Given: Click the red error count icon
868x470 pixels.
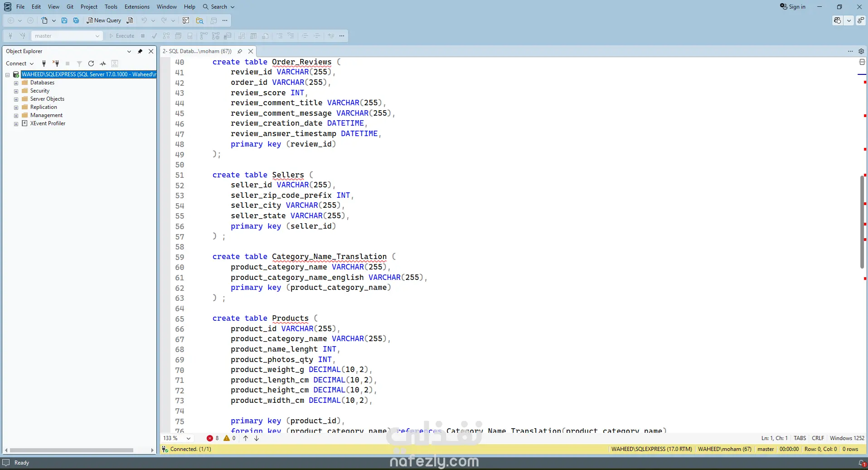Looking at the screenshot, I should 210,438.
